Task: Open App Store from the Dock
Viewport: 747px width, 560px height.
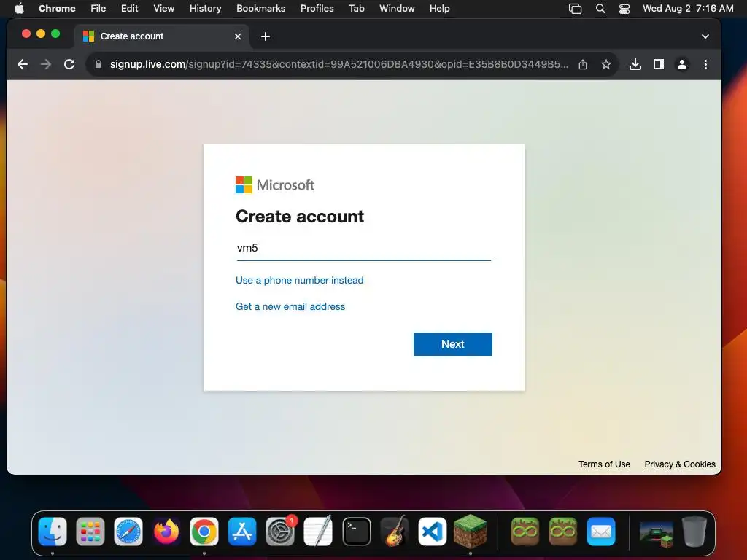Action: (x=242, y=532)
